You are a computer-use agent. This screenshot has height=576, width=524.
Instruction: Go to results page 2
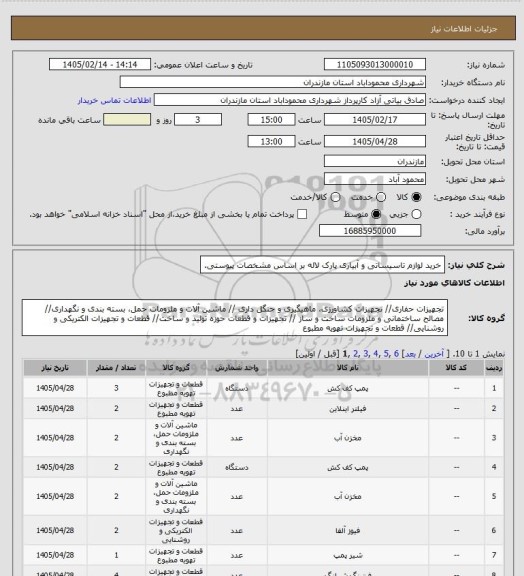tap(355, 354)
